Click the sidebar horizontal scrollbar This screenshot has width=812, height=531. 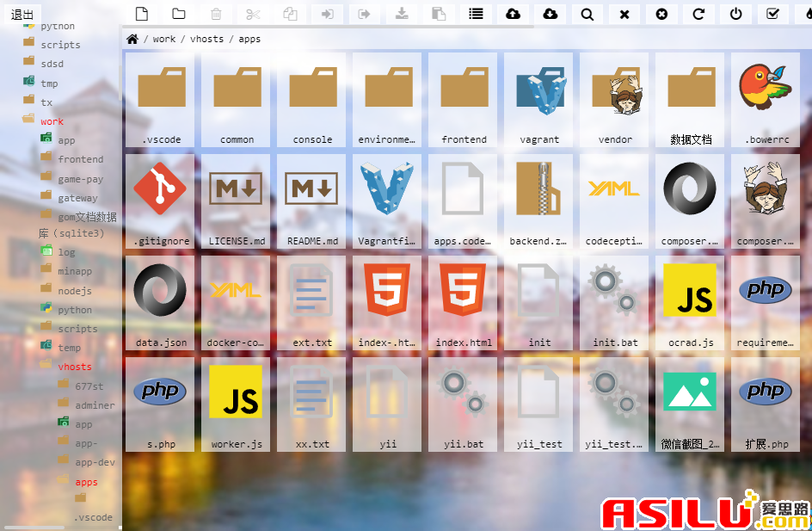(34, 528)
